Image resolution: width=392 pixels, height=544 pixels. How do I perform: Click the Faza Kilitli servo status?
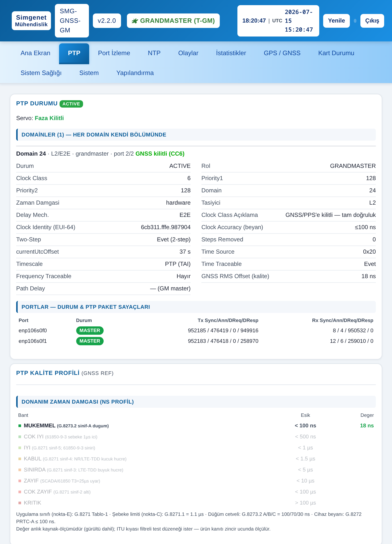coord(49,118)
